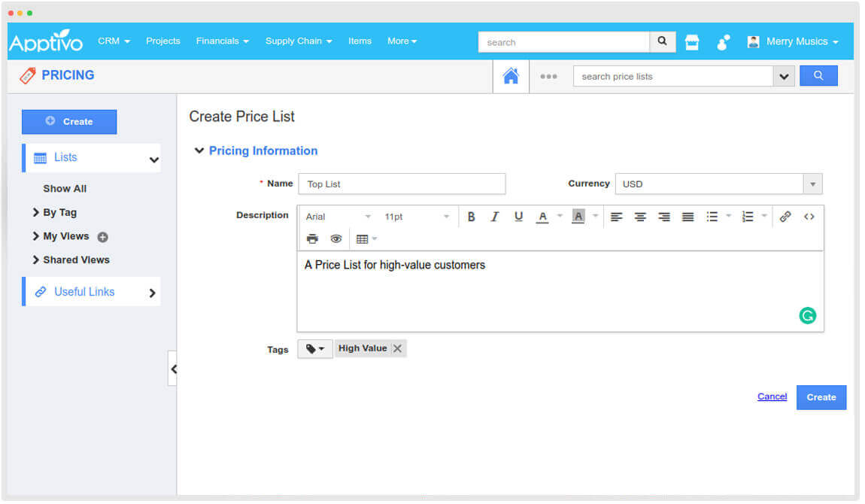Screen dimensions: 865x504
Task: Apply italic formatting in the editor toolbar
Action: pyautogui.click(x=495, y=217)
